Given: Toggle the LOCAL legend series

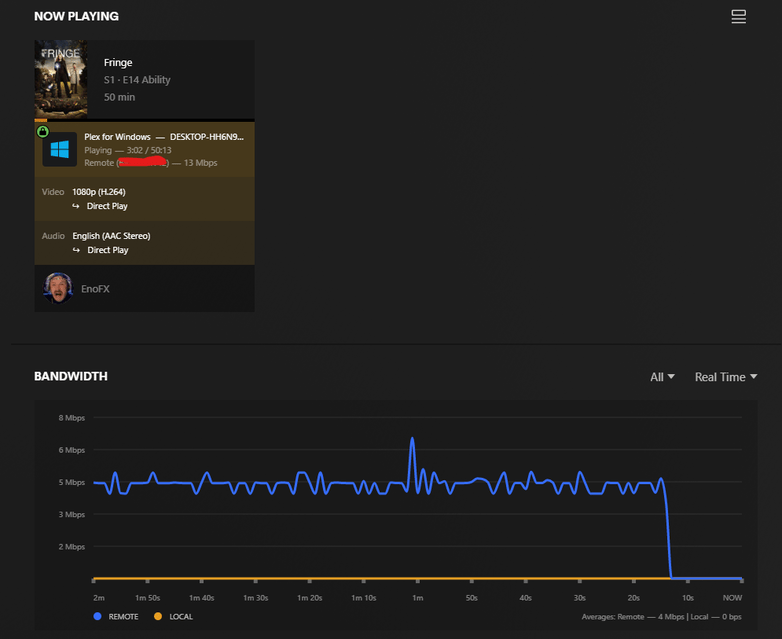Looking at the screenshot, I should [173, 617].
